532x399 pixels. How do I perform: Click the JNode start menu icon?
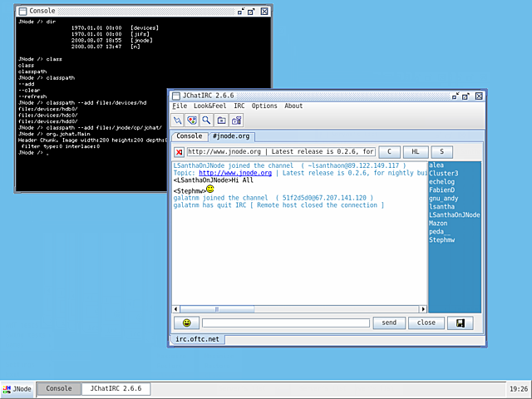[x=7, y=389]
